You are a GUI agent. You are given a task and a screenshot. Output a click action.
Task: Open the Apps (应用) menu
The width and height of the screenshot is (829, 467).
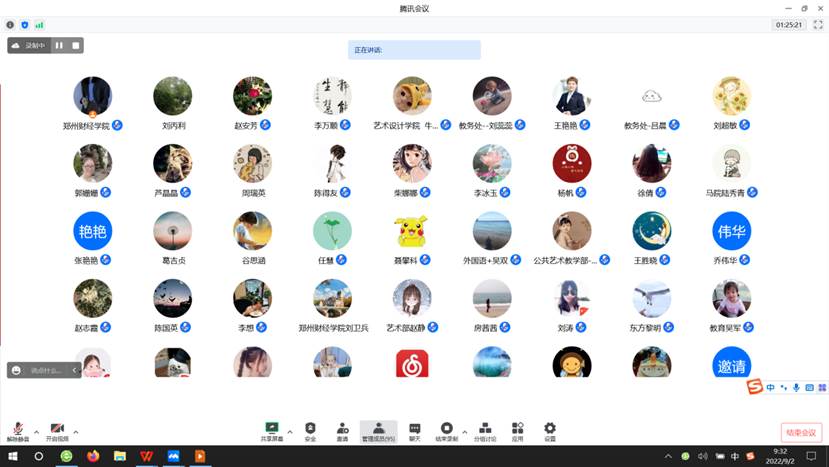point(517,429)
